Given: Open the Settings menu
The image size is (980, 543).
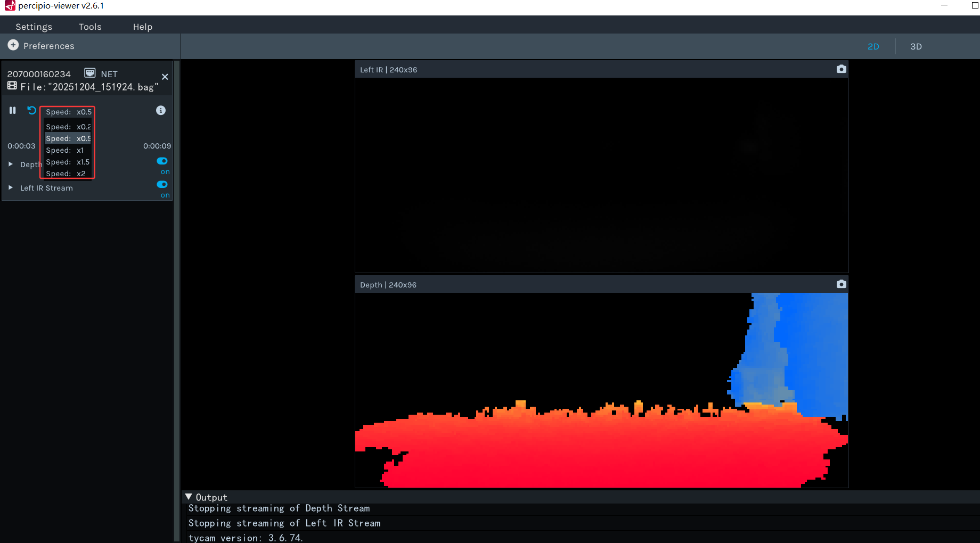Looking at the screenshot, I should (x=34, y=27).
